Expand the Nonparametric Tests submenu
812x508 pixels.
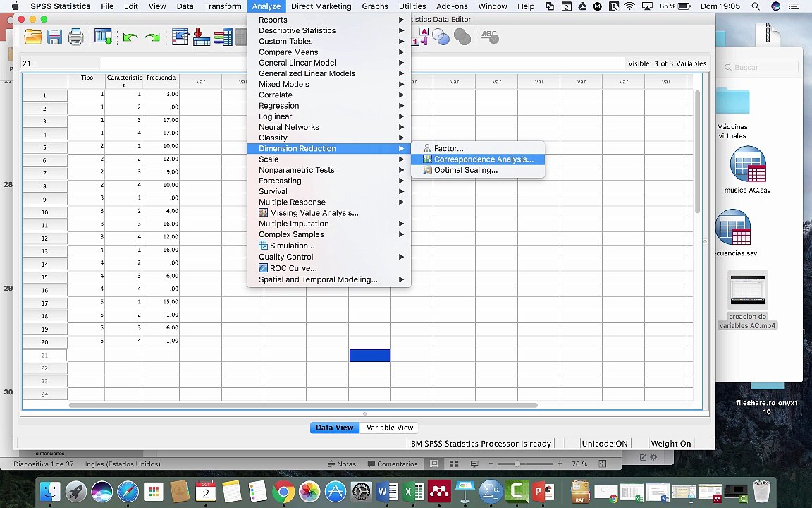[329, 170]
